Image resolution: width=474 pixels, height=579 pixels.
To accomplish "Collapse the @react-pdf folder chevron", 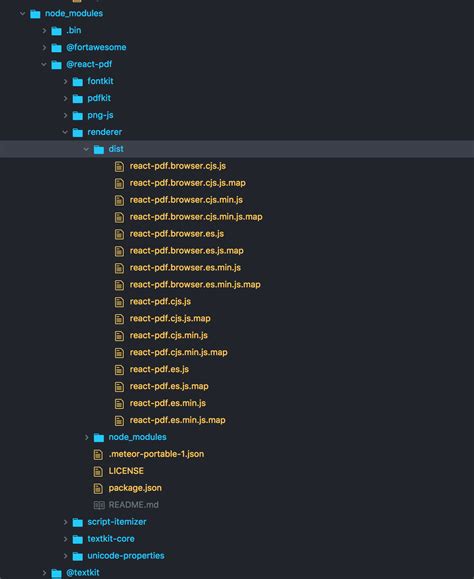I will coord(44,65).
